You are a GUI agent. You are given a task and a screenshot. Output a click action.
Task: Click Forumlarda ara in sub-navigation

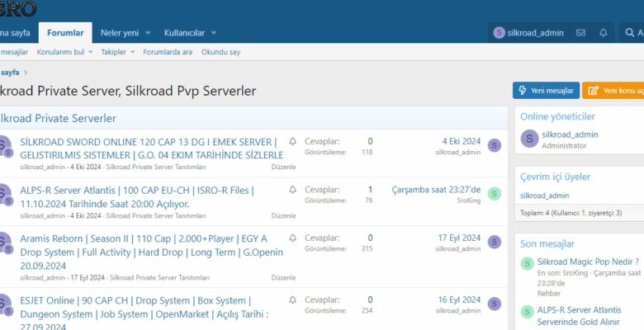pos(168,52)
